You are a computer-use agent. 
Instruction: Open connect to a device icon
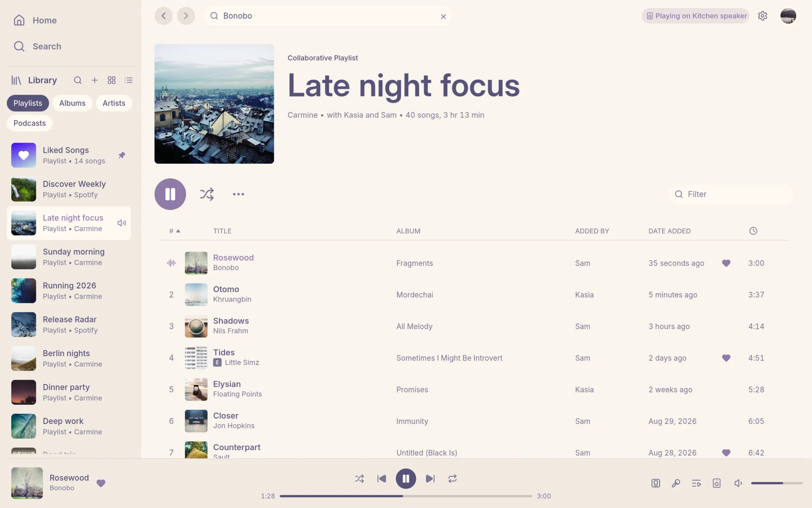[x=717, y=483]
